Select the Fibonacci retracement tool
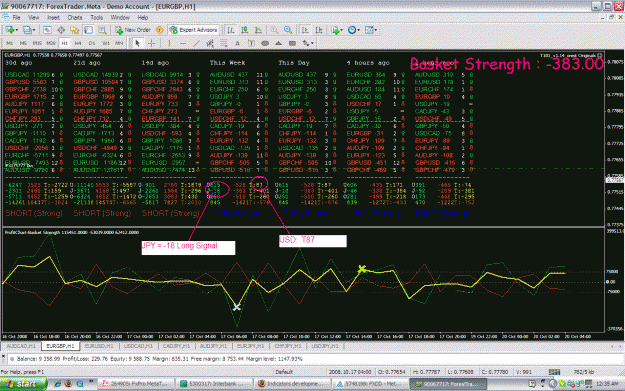Viewport: 625px width, 391px height. click(224, 43)
